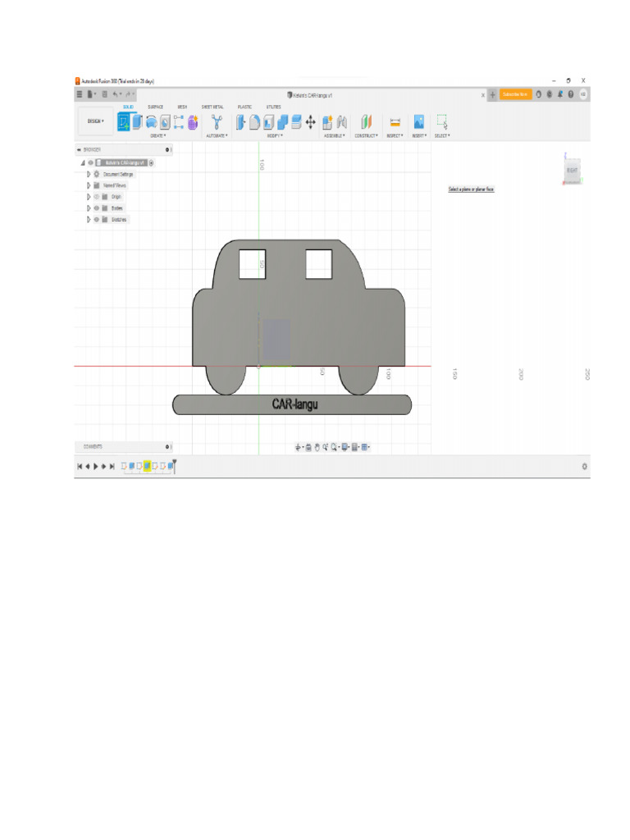Open the Inspect dropdown menu
The image size is (630, 840).
(x=395, y=135)
